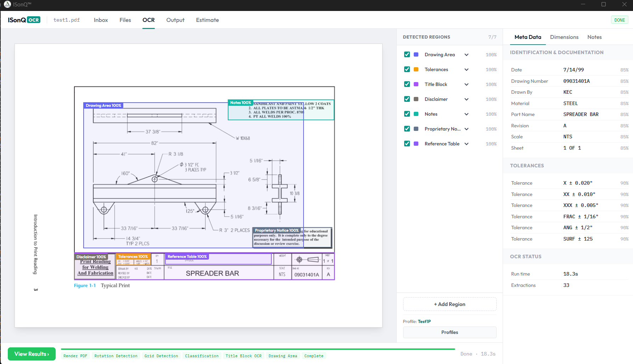Switch to the Dimensions tab

(x=564, y=37)
